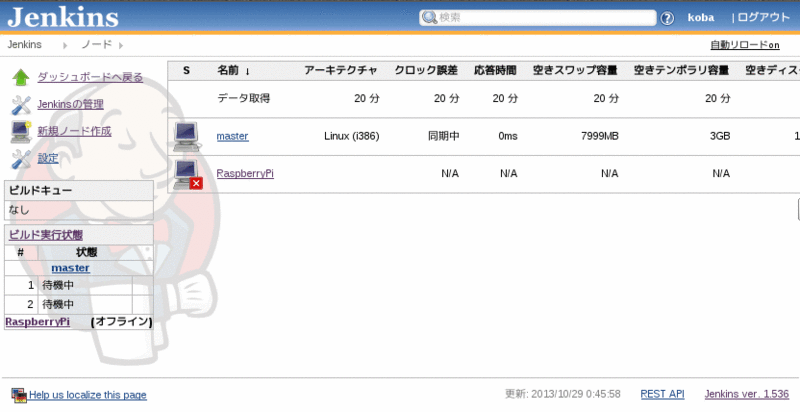Open 新規ノード作成 link
The height and width of the screenshot is (412, 800).
[74, 131]
